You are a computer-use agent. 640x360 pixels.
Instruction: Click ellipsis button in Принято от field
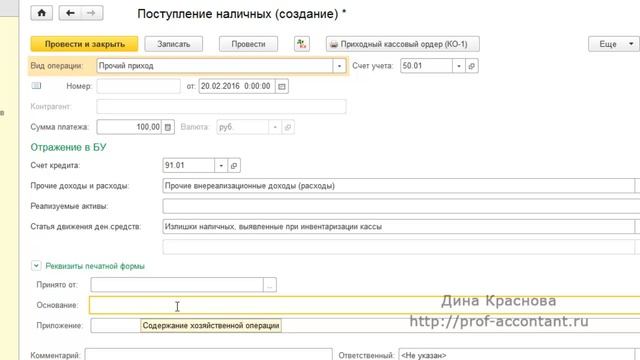pos(269,285)
